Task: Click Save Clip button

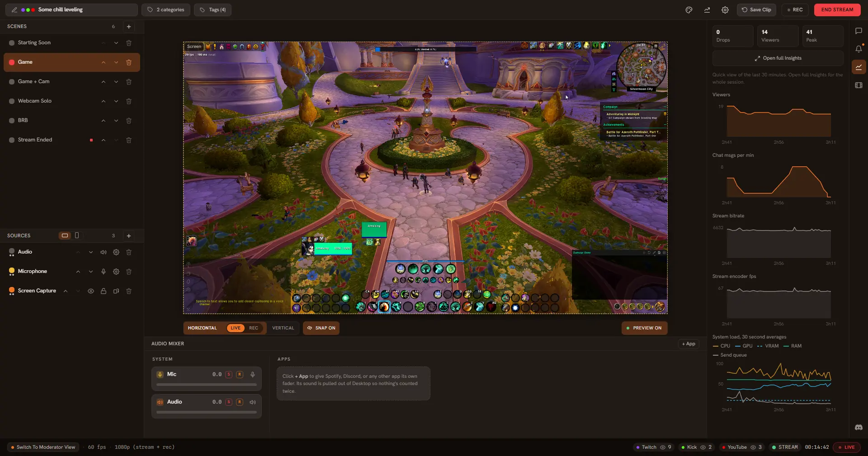Action: 756,10
